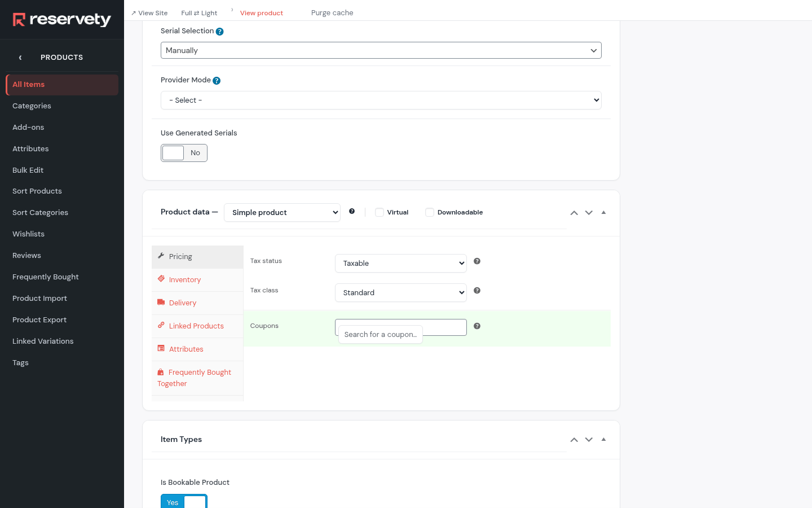Switch to the Delivery tab
Image resolution: width=812 pixels, height=508 pixels.
pos(197,303)
